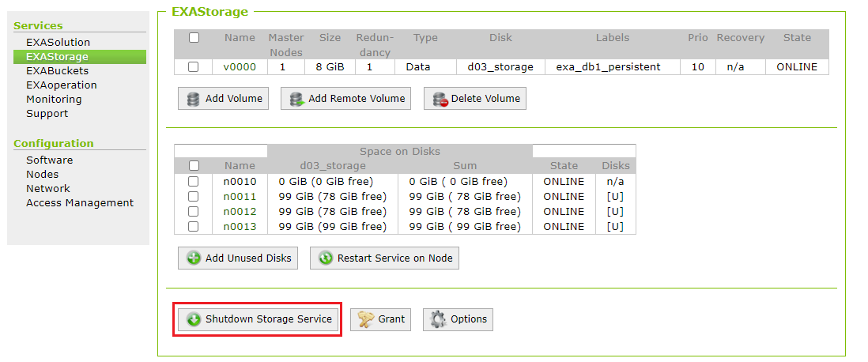Click the 8 GiB size cell

[x=330, y=67]
